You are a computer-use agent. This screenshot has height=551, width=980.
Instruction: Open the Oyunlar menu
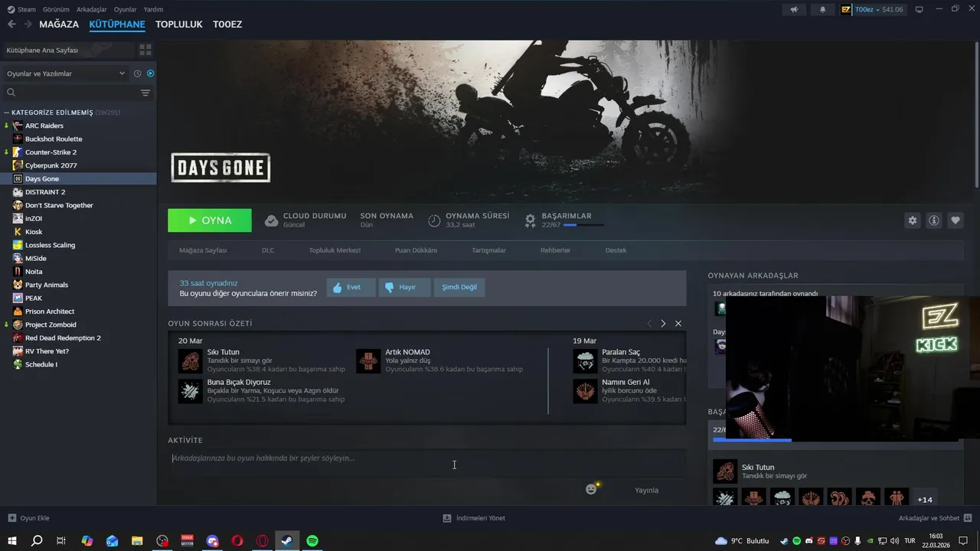(x=125, y=9)
